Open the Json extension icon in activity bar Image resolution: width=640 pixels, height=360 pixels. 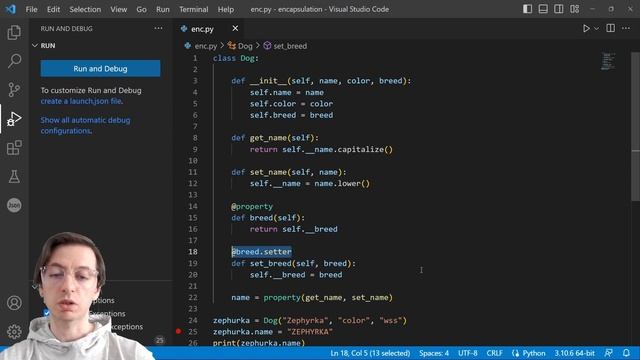coord(14,205)
